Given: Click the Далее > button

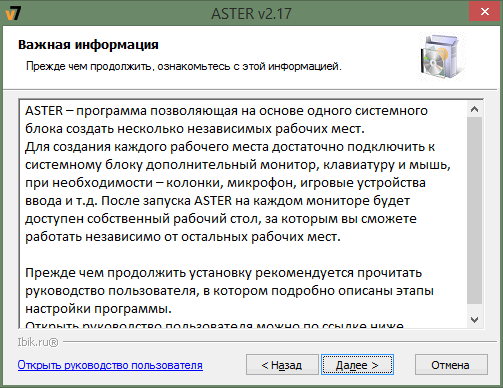Looking at the screenshot, I should (357, 365).
